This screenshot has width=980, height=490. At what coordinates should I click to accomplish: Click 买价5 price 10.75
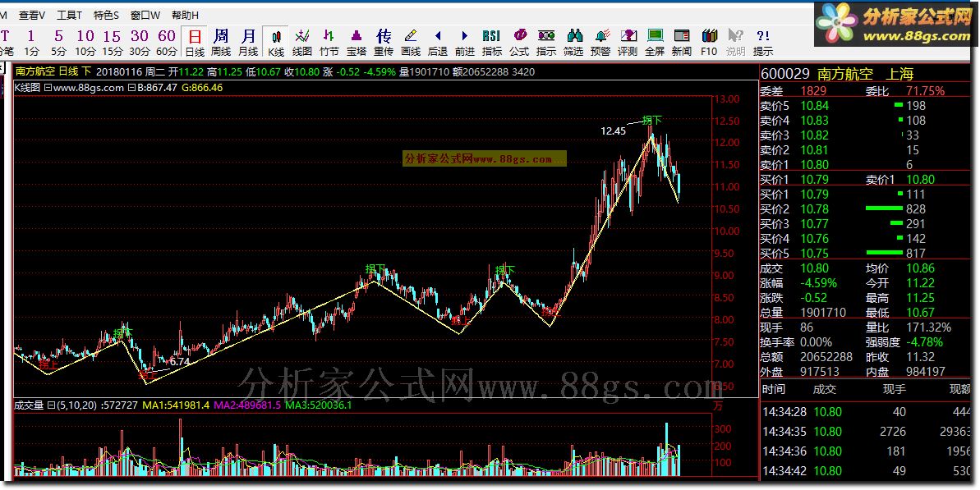(x=814, y=254)
